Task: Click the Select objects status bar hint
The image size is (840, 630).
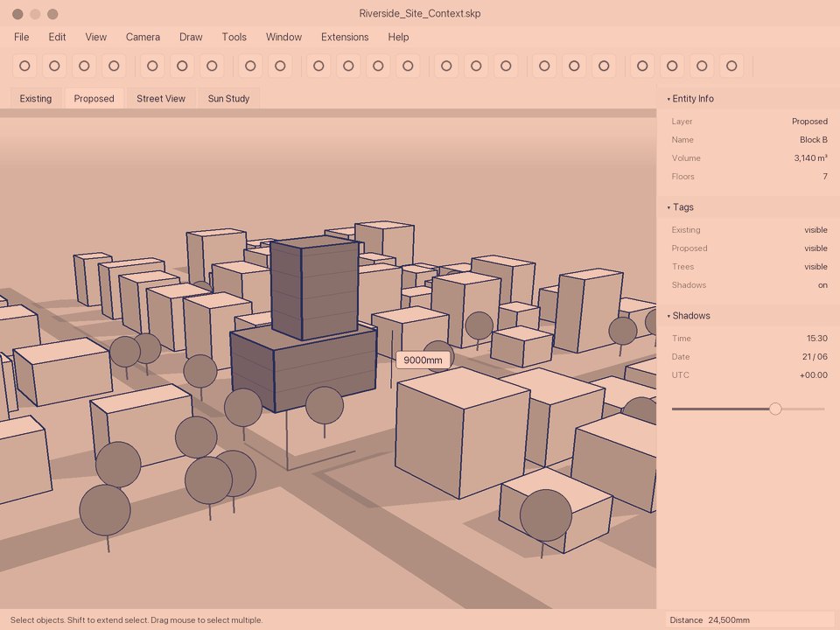Action: [136, 619]
